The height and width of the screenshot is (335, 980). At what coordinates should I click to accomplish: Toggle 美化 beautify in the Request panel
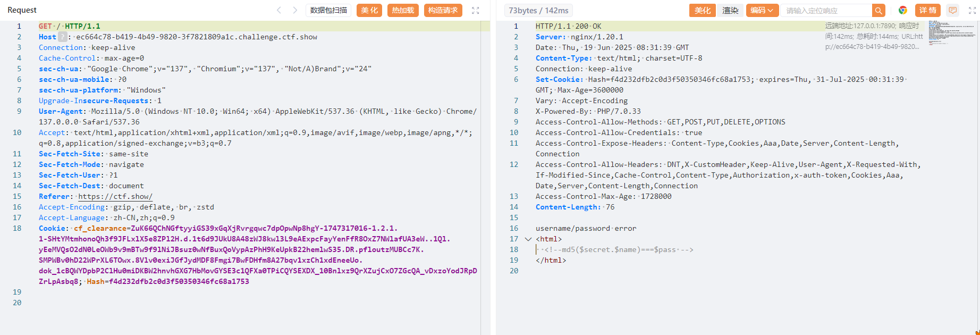(369, 10)
